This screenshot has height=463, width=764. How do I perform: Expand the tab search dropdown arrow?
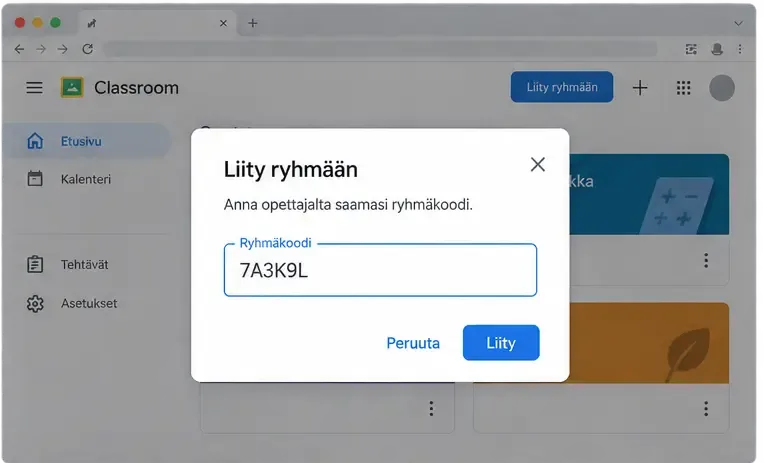click(739, 23)
